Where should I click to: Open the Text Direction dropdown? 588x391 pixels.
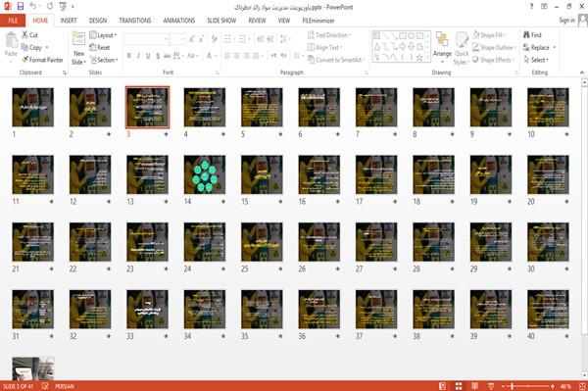click(329, 35)
